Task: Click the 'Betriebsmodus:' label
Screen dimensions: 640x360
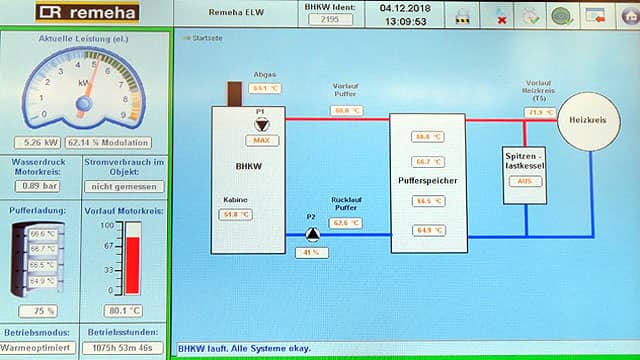Action: point(37,333)
